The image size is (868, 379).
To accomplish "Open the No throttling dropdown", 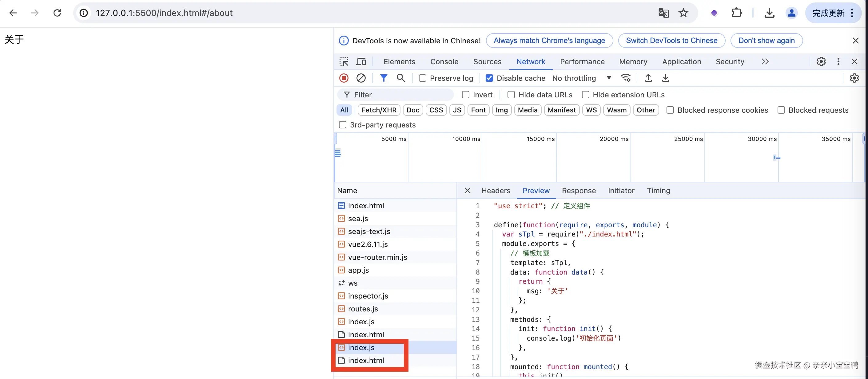I will tap(582, 78).
